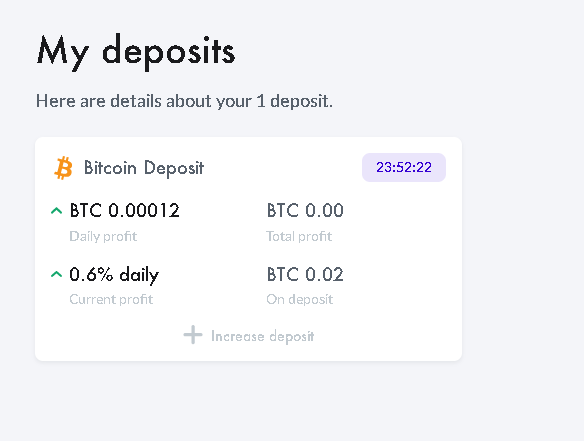Click the On deposit label
This screenshot has width=584, height=441.
(x=299, y=299)
